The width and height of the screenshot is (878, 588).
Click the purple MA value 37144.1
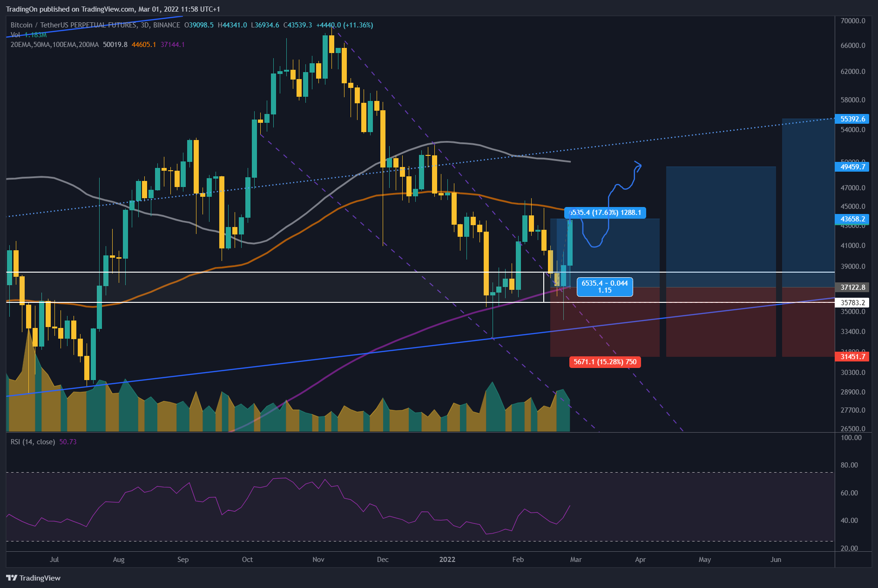pos(173,45)
